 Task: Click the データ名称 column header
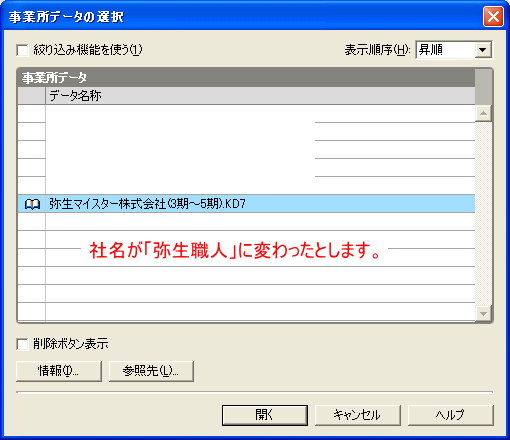260,96
